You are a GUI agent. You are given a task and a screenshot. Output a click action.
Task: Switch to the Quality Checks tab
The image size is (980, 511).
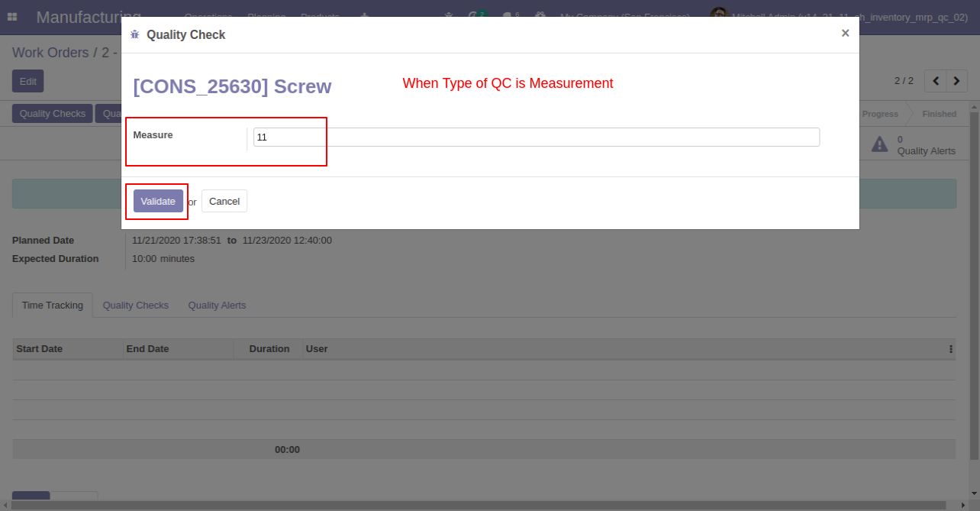click(136, 305)
